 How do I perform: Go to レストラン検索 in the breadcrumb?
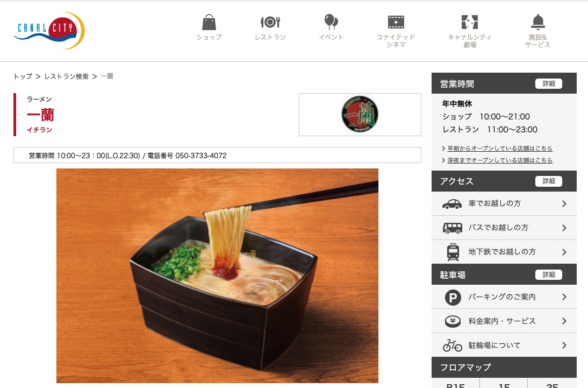tap(66, 76)
